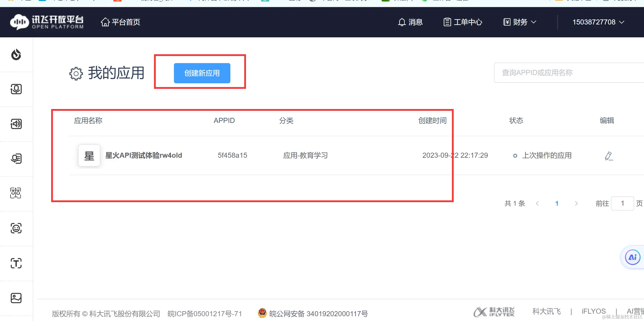The width and height of the screenshot is (644, 321).
Task: Open the face recognition sidebar icon
Action: 16,228
